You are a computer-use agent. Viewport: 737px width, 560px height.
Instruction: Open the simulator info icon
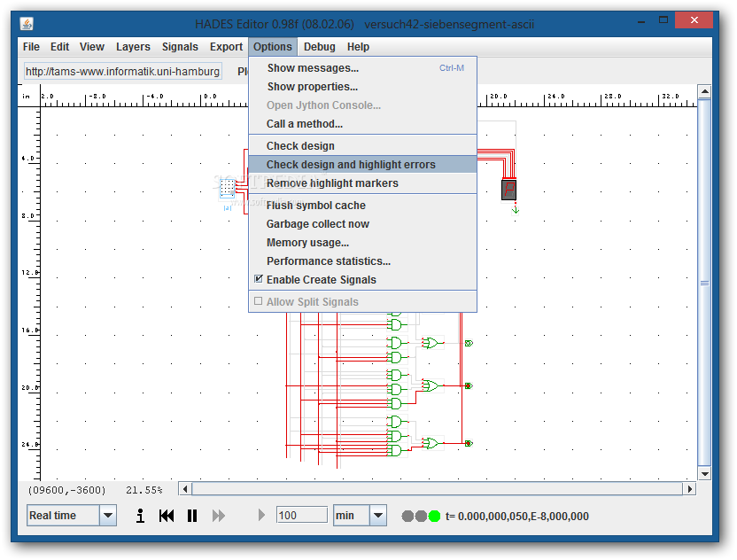(140, 516)
